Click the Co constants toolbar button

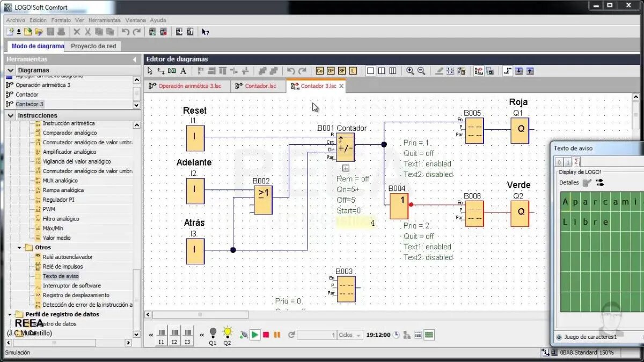tap(320, 71)
